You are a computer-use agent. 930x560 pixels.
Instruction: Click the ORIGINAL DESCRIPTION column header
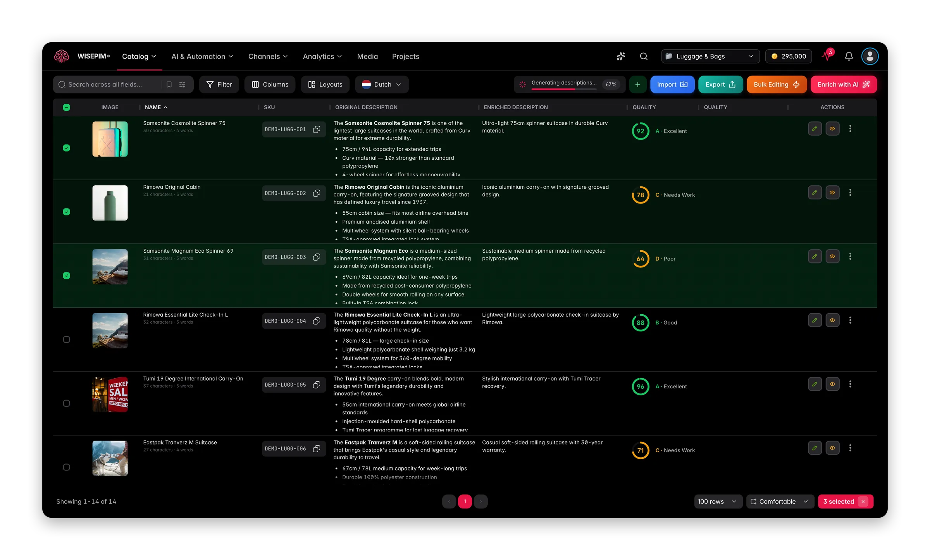coord(366,107)
